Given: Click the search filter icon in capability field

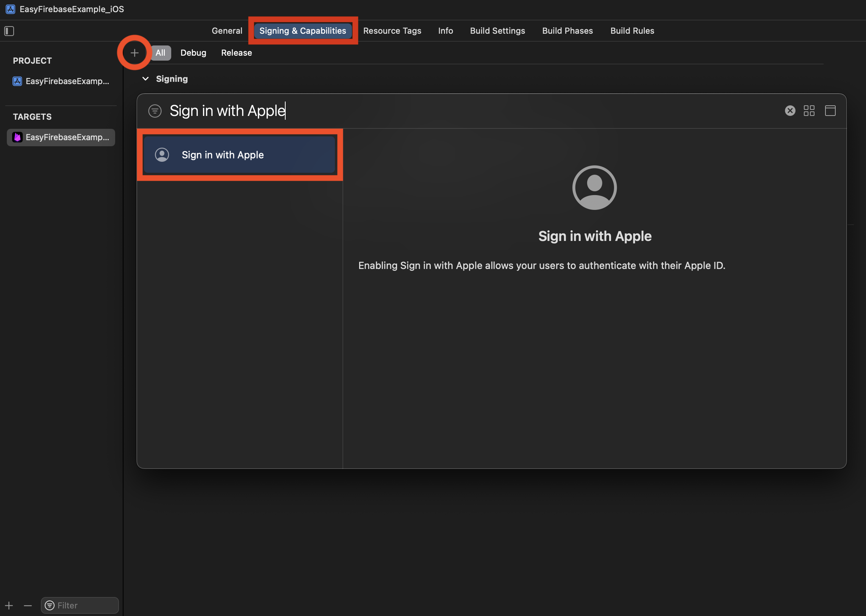Looking at the screenshot, I should click(x=155, y=111).
